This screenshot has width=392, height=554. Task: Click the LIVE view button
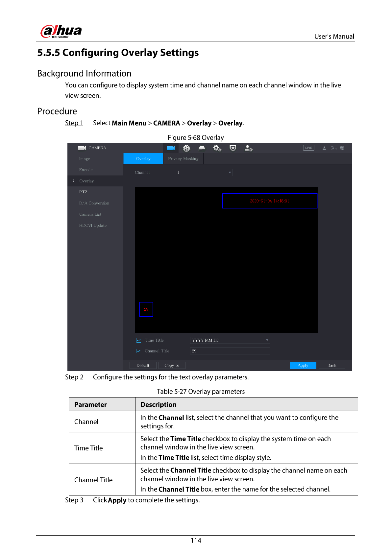tap(308, 148)
